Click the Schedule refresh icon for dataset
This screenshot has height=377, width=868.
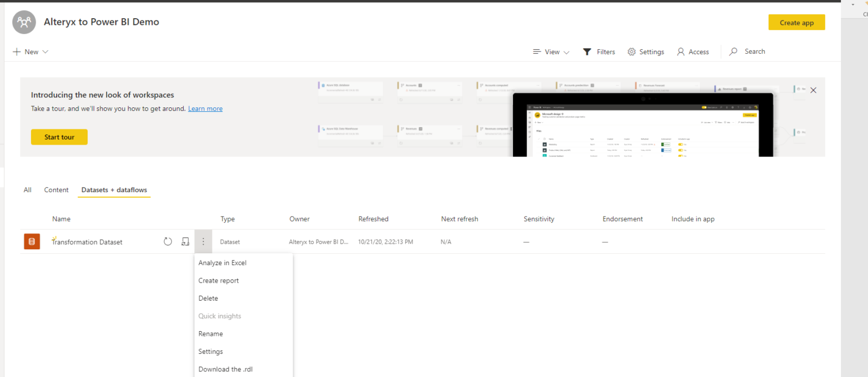pos(185,242)
